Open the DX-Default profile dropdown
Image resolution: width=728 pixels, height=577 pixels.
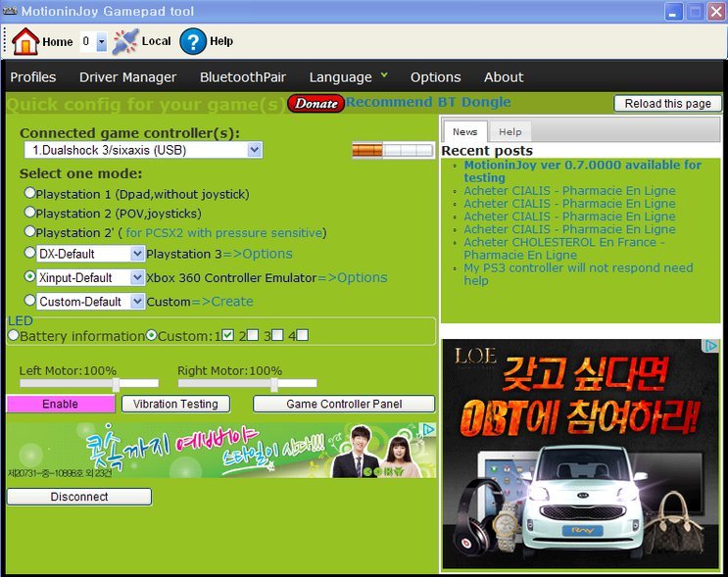[x=137, y=254]
